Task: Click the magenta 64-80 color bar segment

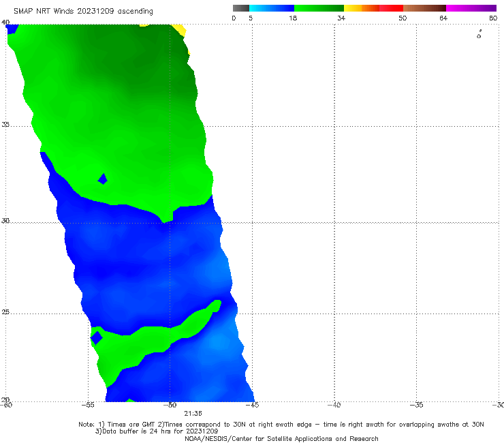Action: click(471, 8)
